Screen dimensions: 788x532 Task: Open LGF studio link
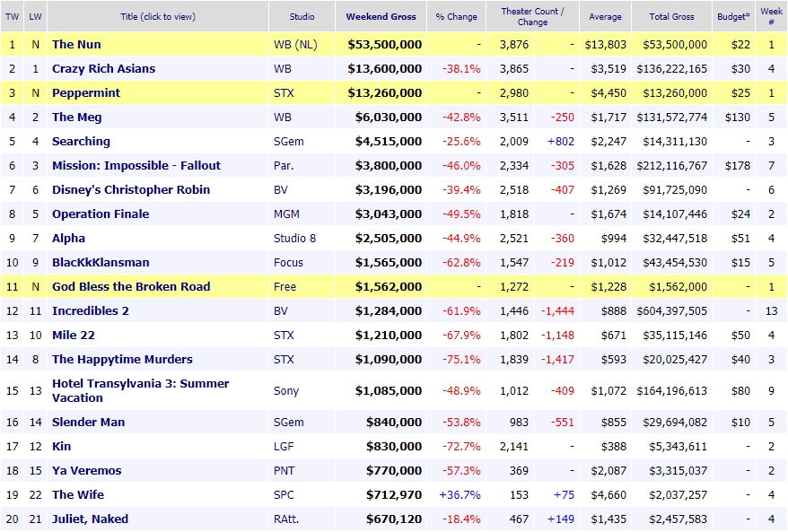284,446
